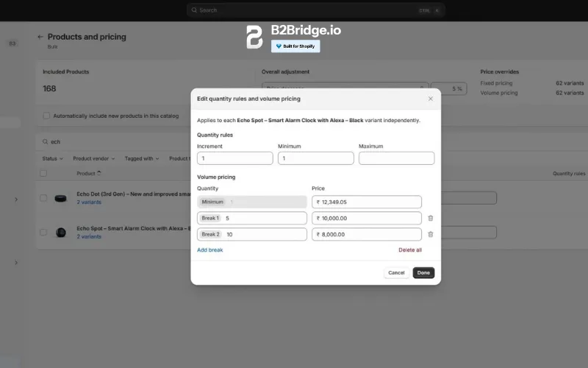This screenshot has height=368, width=588.
Task: Select the Echo Spot row checkbox
Action: [43, 232]
